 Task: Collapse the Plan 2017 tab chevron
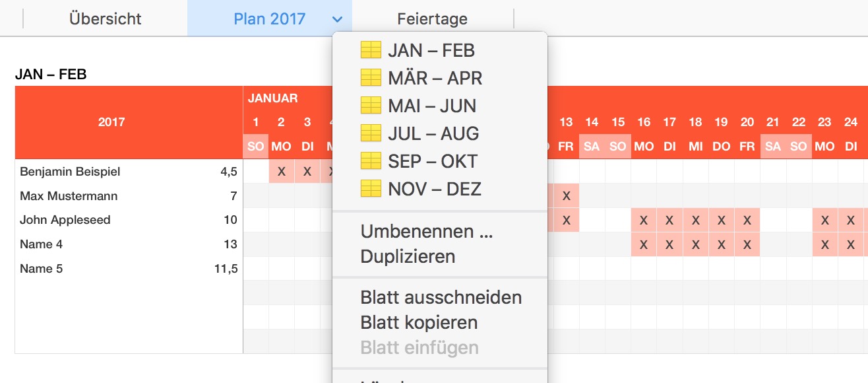click(338, 19)
